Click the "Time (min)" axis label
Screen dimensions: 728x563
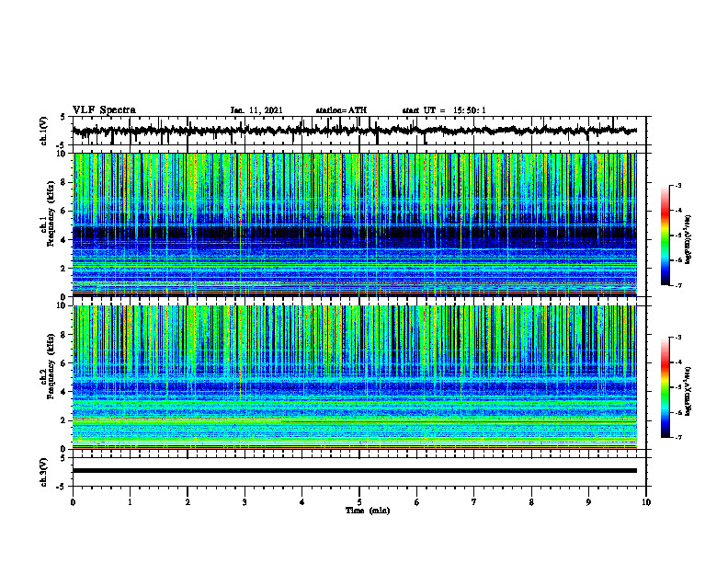368,511
